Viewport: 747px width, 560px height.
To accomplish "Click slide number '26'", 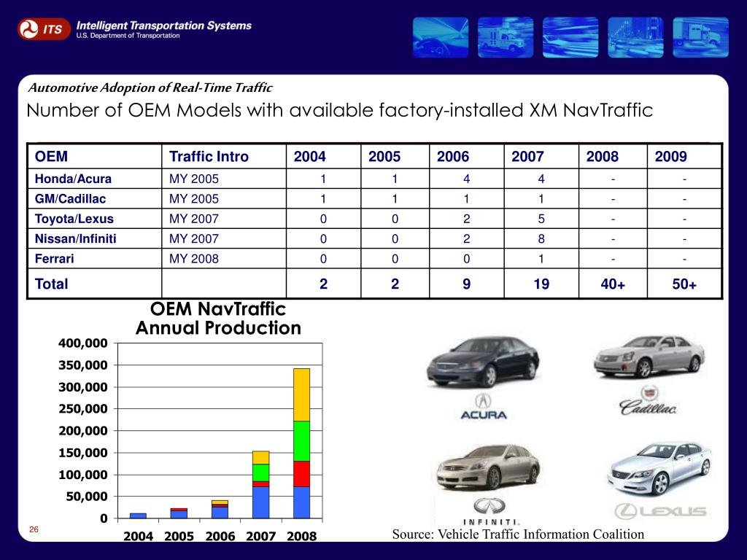I will pyautogui.click(x=34, y=529).
